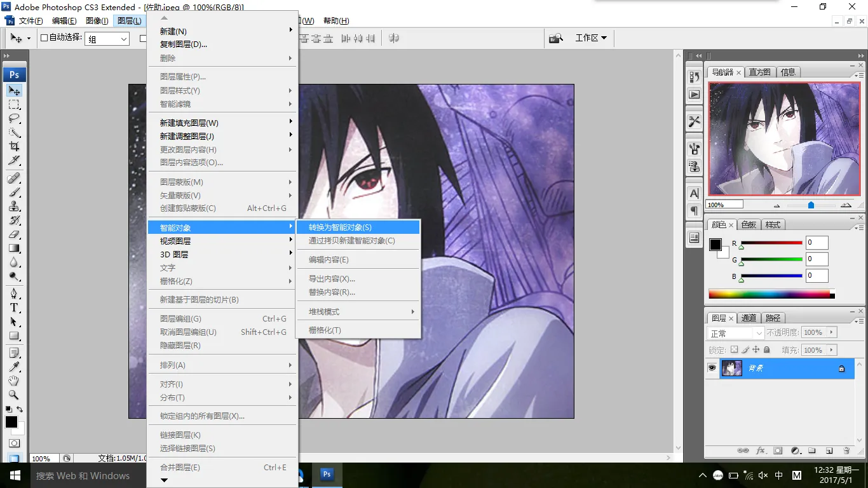Click the Go to Bridge icon
The image size is (868, 488).
click(556, 38)
